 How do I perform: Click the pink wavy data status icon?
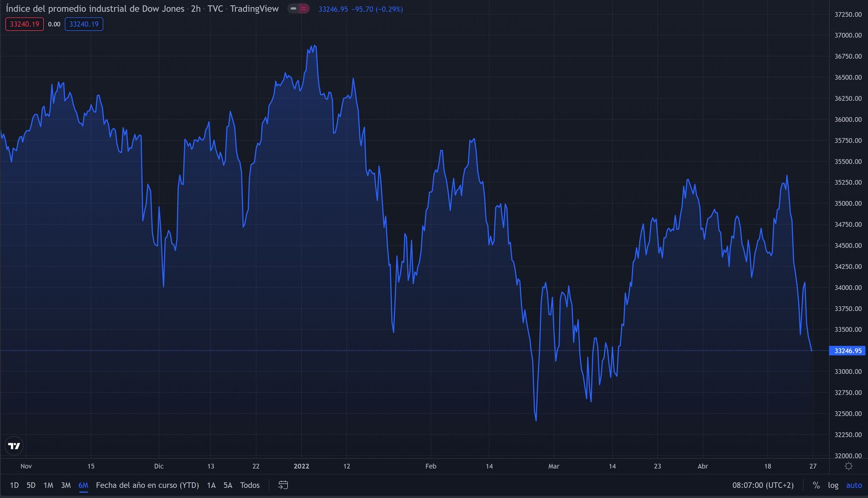(x=304, y=8)
